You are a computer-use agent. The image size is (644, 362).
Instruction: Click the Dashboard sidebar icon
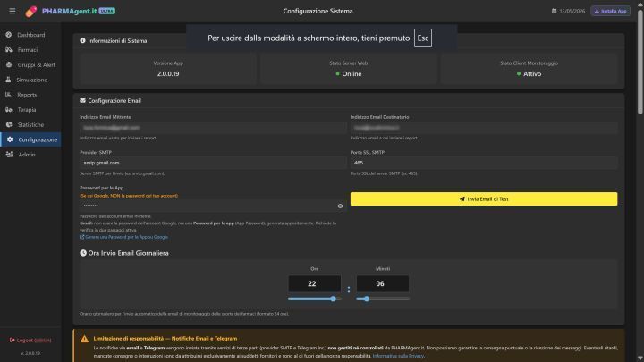point(9,35)
